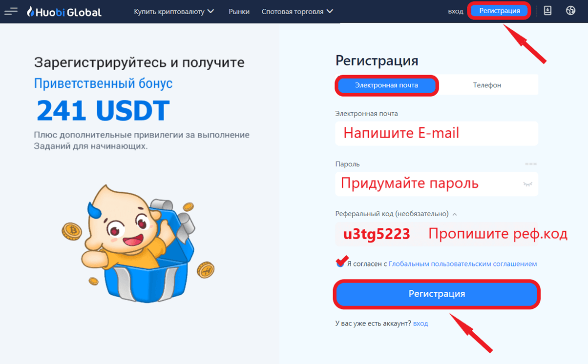Toggle password visibility eye icon
Screen dimensions: 588x364
[527, 184]
